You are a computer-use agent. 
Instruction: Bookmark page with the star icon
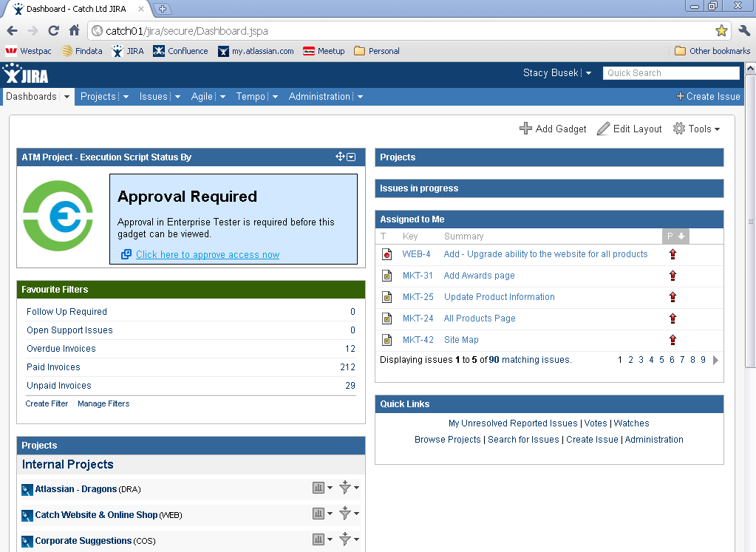point(721,31)
